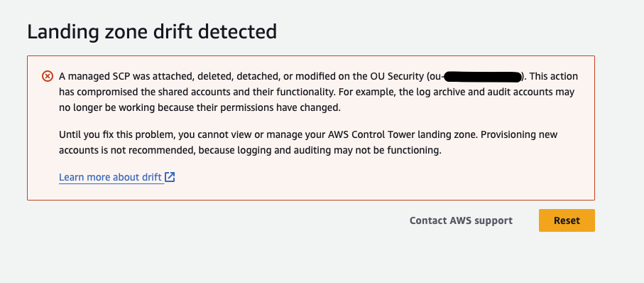
Task: Click 'logging and auditing may not be functioning'
Action: pyautogui.click(x=339, y=151)
